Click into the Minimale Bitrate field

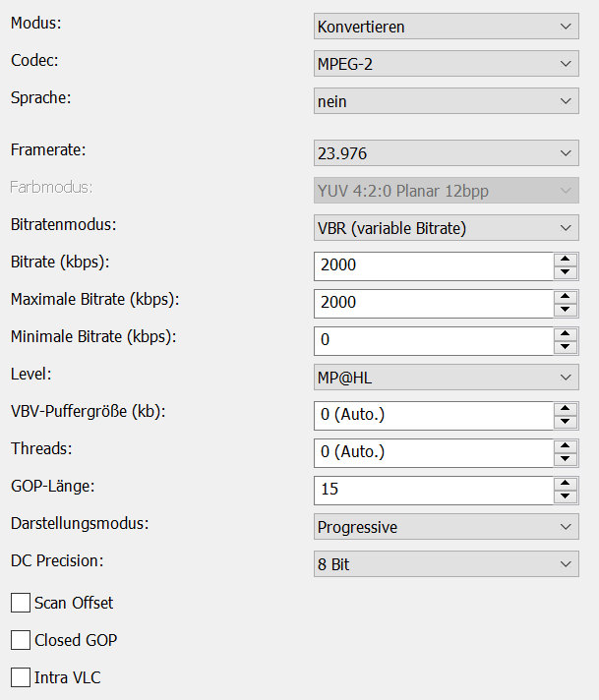[x=434, y=341]
